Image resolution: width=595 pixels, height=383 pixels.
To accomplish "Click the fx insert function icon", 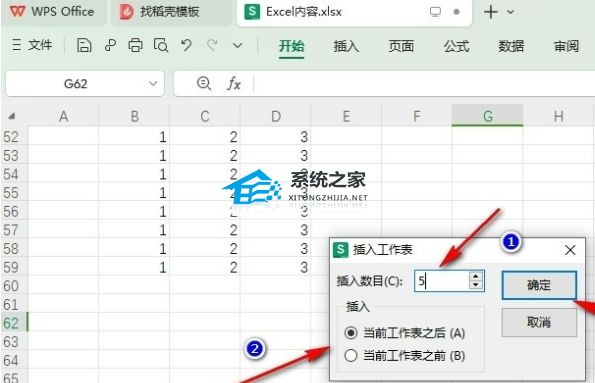I will click(x=234, y=83).
